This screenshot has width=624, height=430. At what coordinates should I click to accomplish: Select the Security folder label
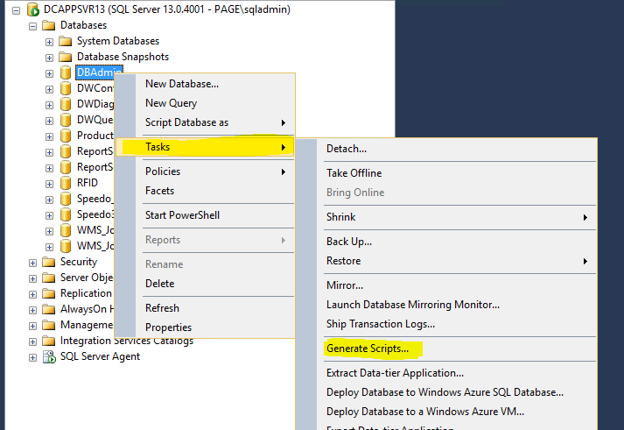(78, 262)
